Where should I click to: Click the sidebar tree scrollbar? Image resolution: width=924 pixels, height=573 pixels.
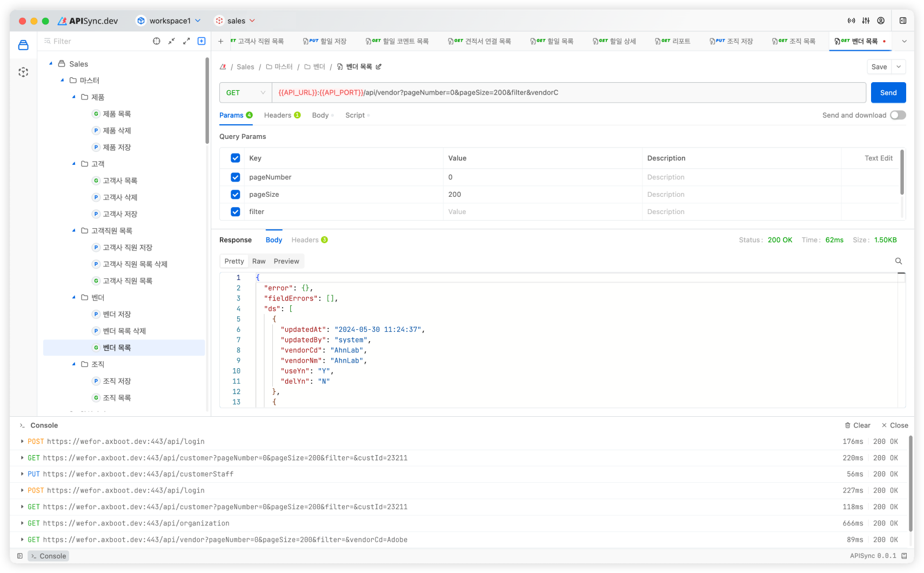[x=207, y=101]
